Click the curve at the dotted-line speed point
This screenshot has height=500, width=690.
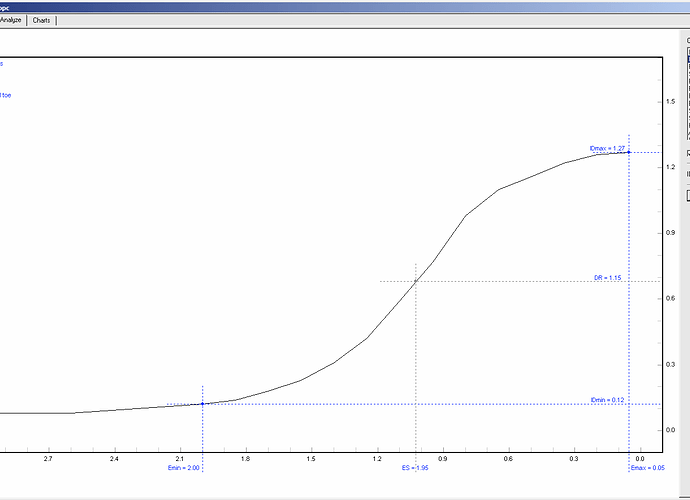[416, 281]
